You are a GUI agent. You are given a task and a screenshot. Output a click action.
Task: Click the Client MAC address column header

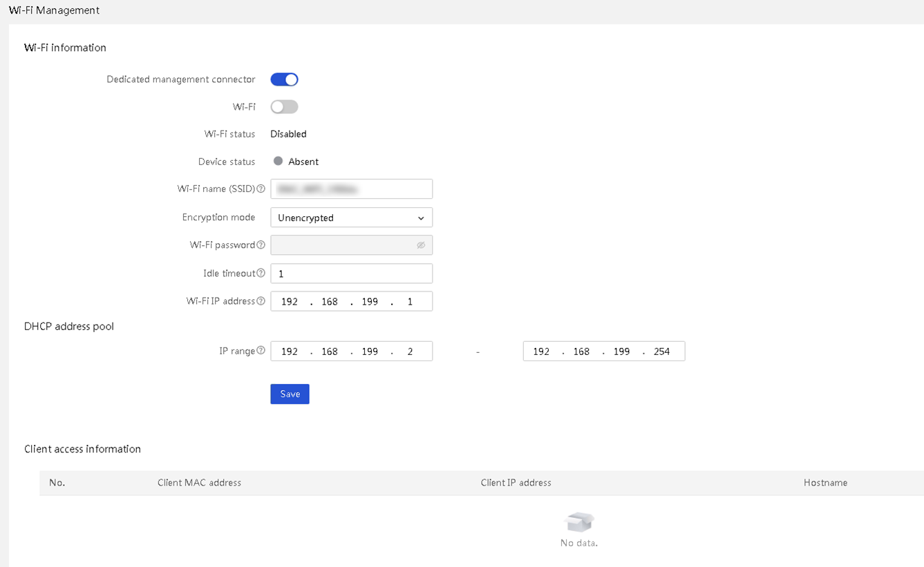click(199, 483)
